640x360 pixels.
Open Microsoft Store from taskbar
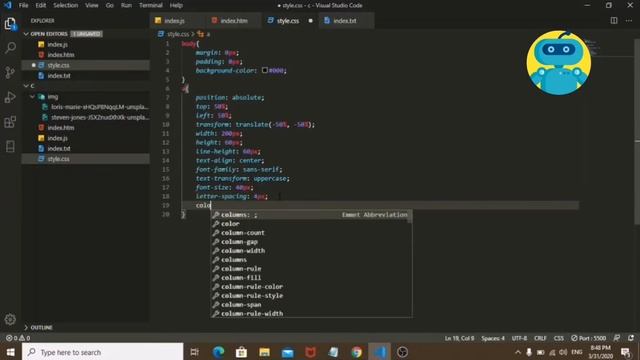point(241,352)
